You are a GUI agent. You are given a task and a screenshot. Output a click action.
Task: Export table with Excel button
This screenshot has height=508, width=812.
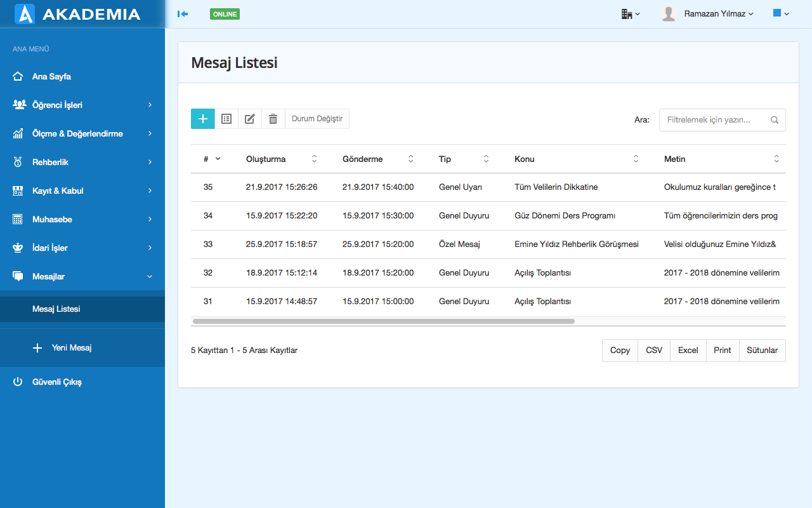click(688, 351)
